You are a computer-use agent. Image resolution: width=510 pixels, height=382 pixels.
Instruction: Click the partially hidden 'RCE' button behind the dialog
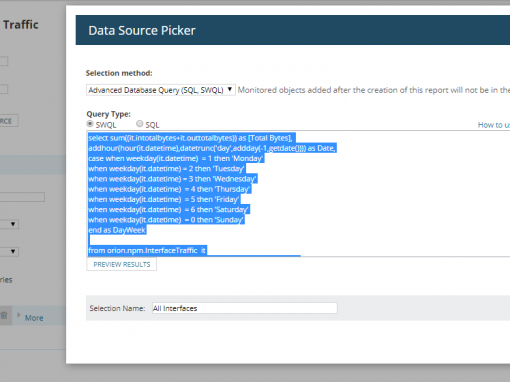[9, 121]
